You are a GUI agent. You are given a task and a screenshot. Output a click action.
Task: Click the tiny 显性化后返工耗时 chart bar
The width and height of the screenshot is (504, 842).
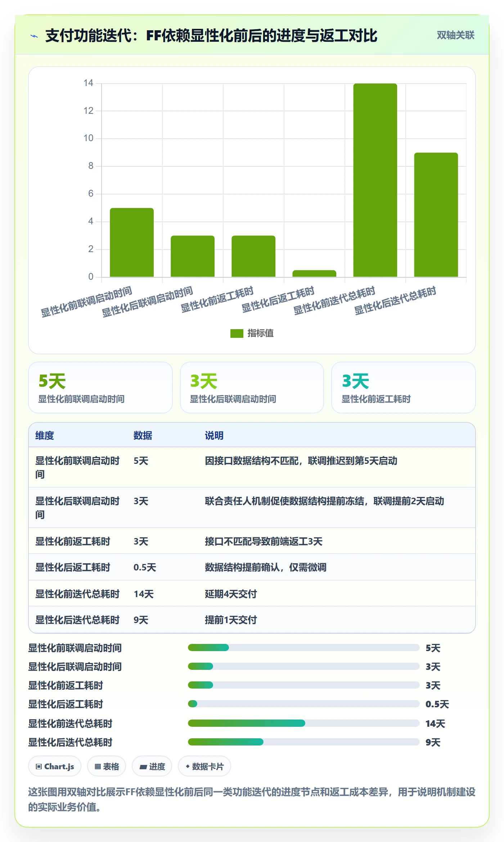pos(314,273)
